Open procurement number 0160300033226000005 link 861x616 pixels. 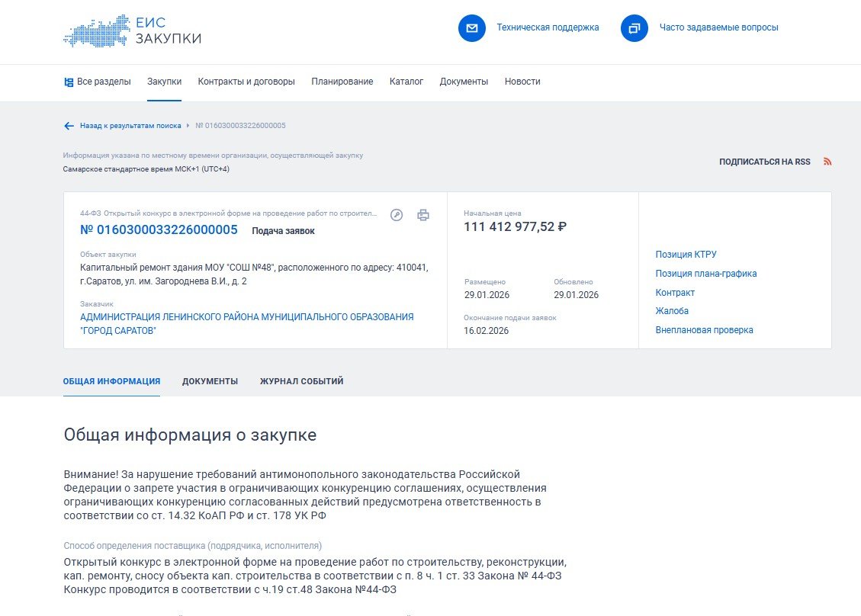tap(159, 230)
